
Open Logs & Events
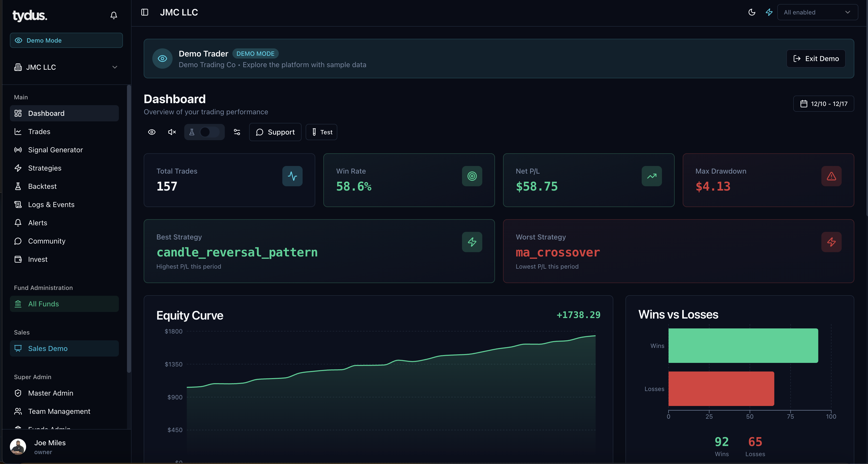51,205
